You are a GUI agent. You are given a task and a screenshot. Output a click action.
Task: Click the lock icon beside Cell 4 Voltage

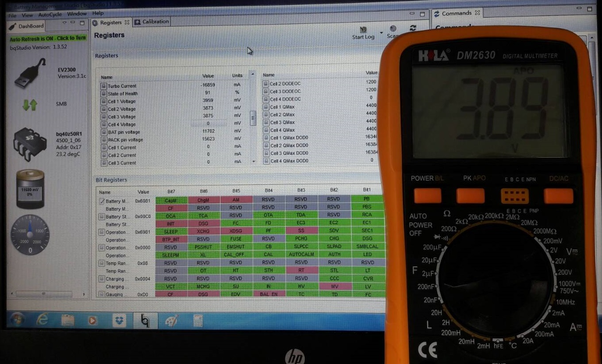[x=104, y=124]
